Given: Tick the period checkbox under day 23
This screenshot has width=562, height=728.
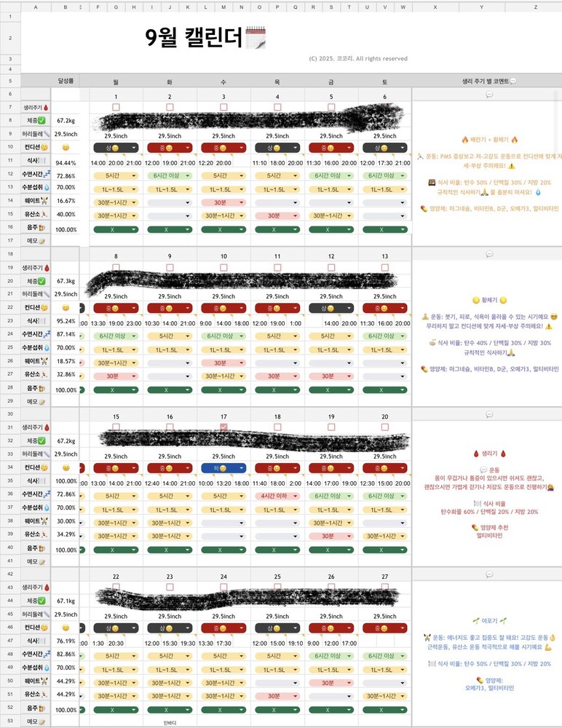Looking at the screenshot, I should click(x=170, y=587).
